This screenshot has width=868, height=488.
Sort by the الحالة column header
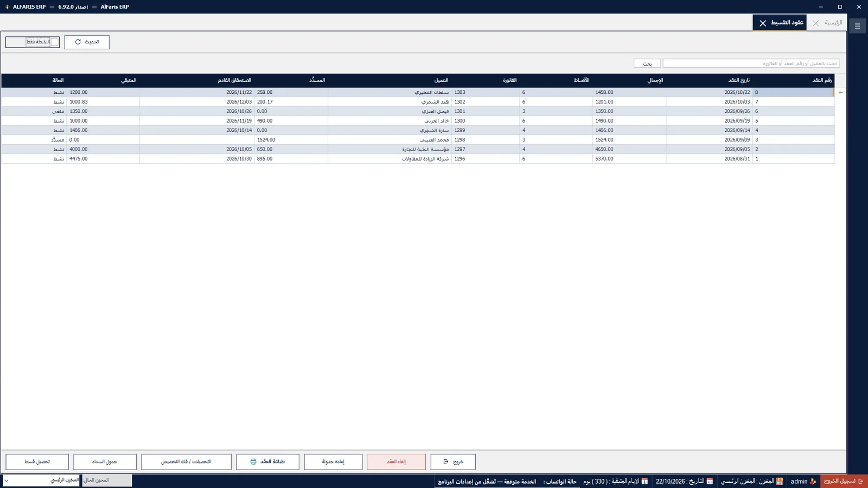pos(58,80)
